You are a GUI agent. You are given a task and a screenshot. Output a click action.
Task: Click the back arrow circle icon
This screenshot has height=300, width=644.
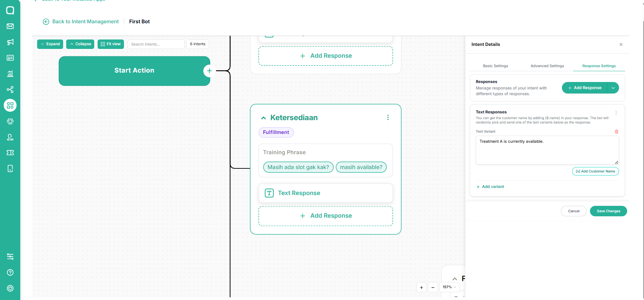46,22
